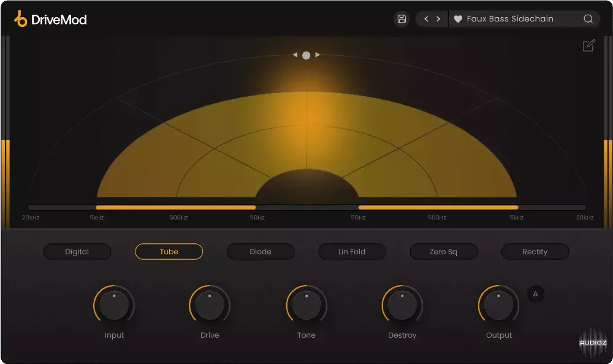Select the Diode distortion mode
Image resolution: width=613 pixels, height=364 pixels.
tap(261, 251)
